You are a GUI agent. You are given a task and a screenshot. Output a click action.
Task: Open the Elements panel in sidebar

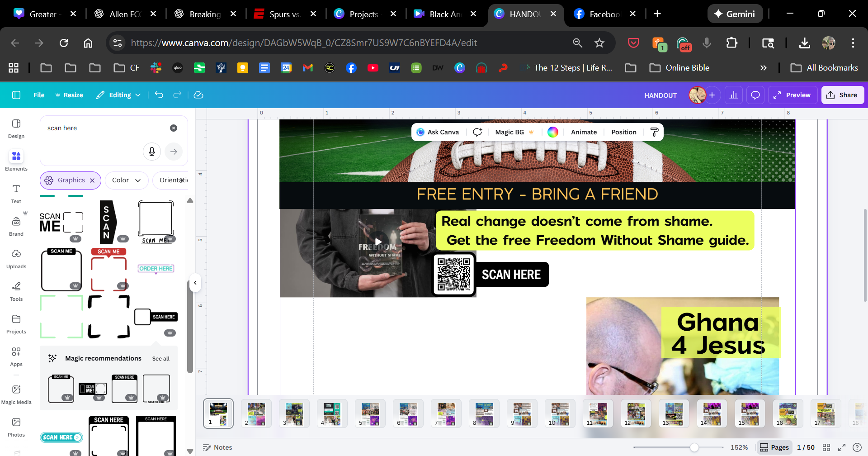(x=16, y=161)
